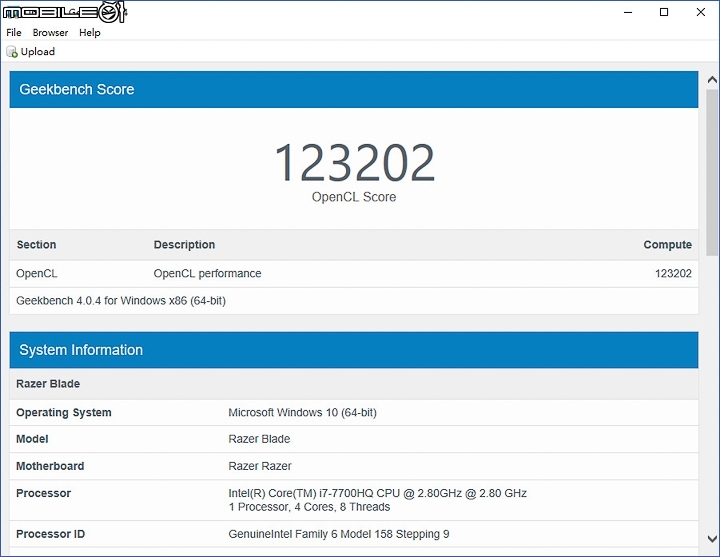The image size is (720, 557).
Task: Click the Upload toolbar button
Action: [x=31, y=51]
